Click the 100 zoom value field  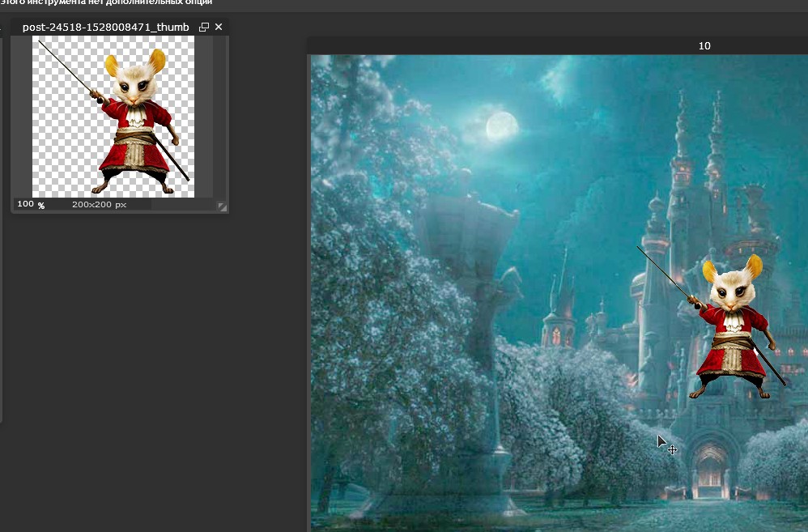tap(25, 204)
